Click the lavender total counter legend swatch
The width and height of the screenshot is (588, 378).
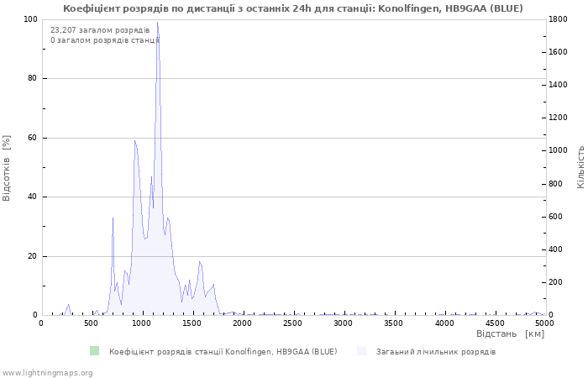pyautogui.click(x=361, y=351)
